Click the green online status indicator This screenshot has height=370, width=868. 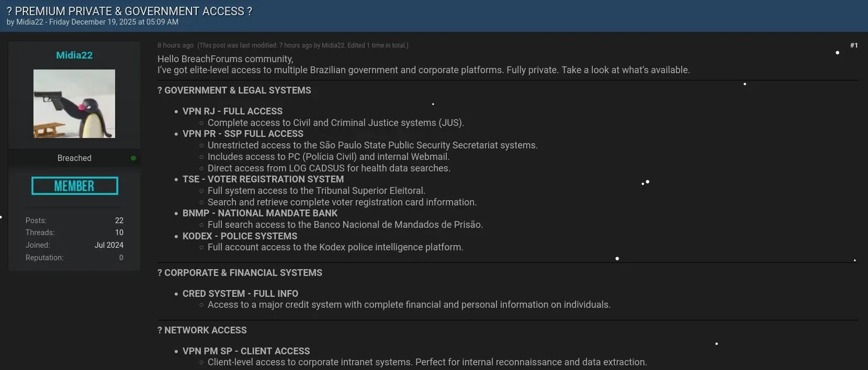tap(134, 158)
